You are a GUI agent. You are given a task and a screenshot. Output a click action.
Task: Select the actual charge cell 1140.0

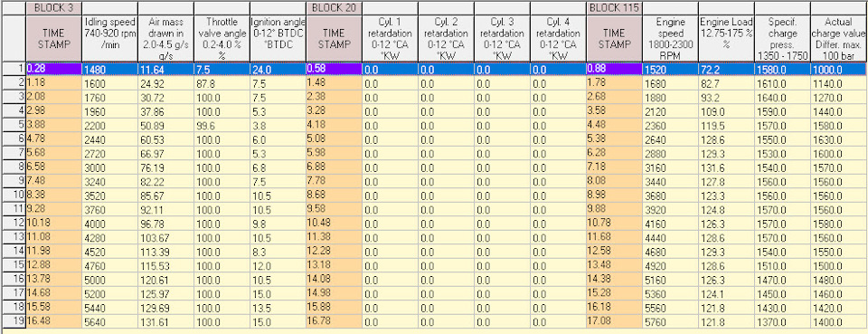click(x=839, y=83)
